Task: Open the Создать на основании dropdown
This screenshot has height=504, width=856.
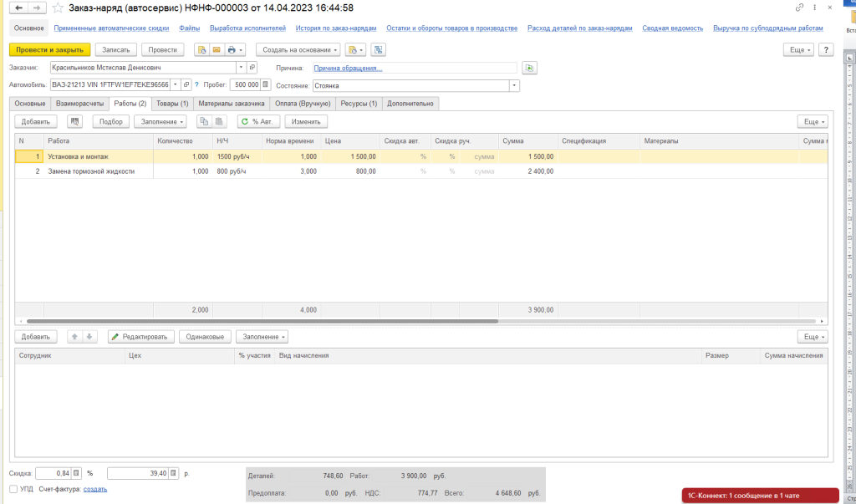Action: [298, 50]
